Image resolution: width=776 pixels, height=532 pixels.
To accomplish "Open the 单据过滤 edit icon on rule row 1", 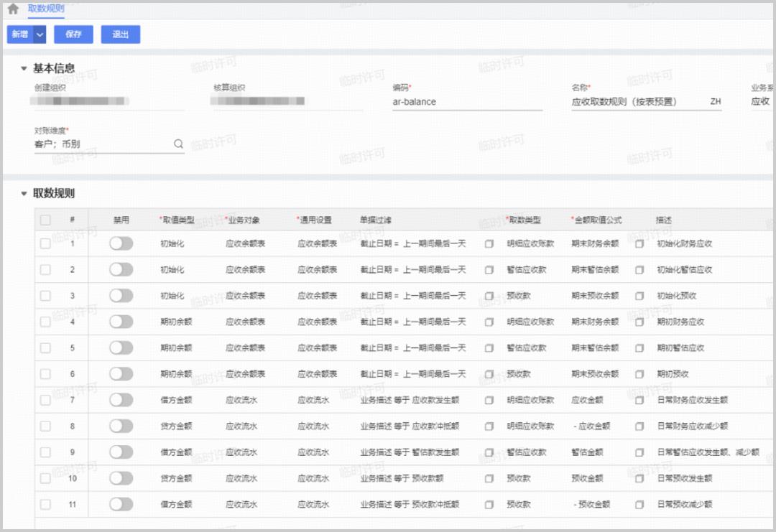I will [x=489, y=243].
